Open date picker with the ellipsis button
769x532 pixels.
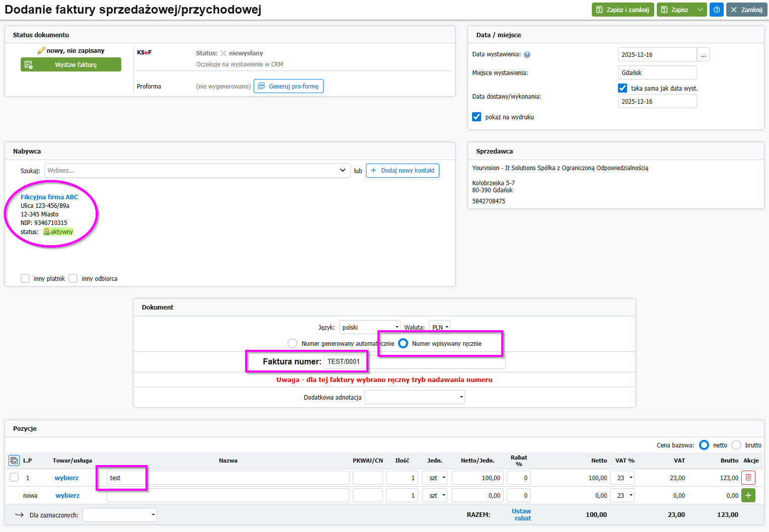click(703, 55)
